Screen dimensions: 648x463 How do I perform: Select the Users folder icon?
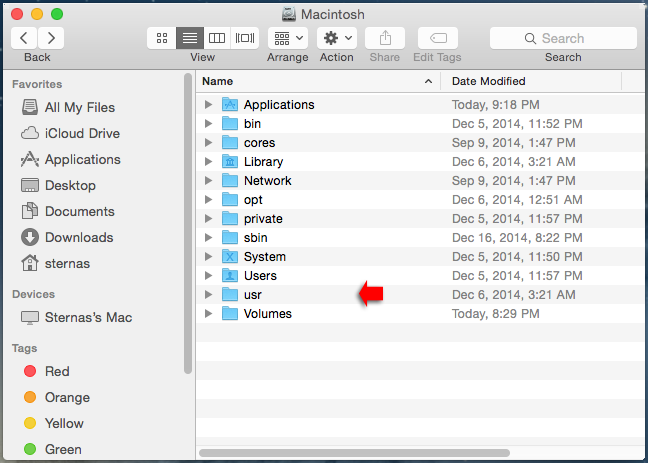[x=230, y=276]
